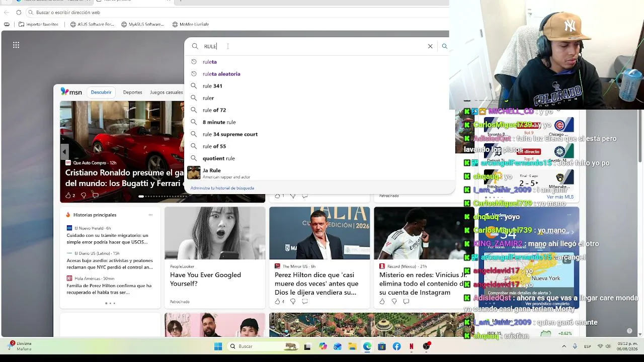
Task: Click the microphone icon in system tray
Action: pos(576,346)
